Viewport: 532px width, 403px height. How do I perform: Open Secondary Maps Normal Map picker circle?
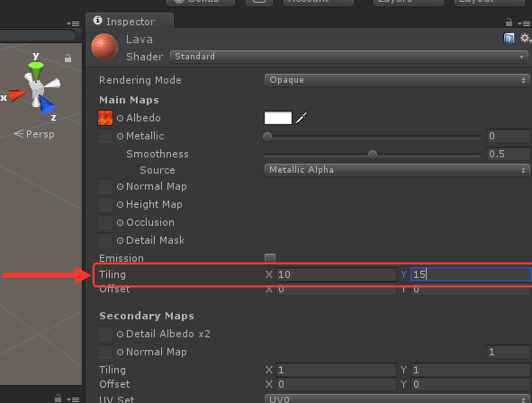tap(120, 352)
